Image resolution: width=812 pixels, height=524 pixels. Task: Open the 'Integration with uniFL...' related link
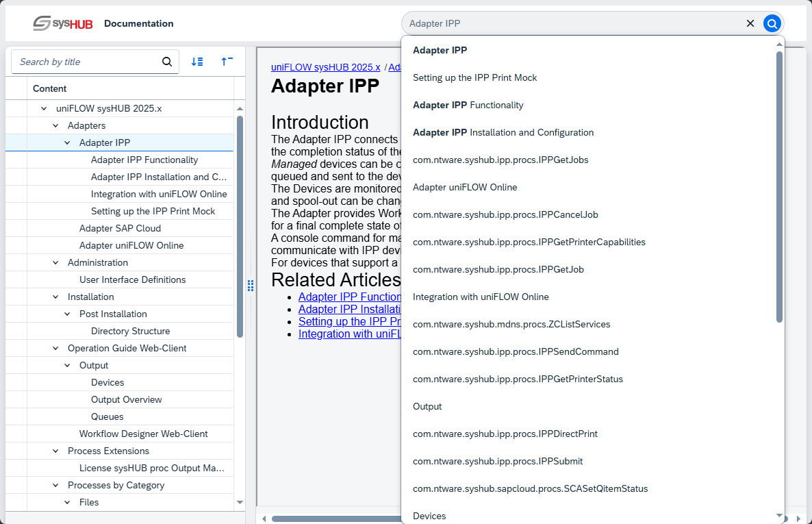[350, 334]
